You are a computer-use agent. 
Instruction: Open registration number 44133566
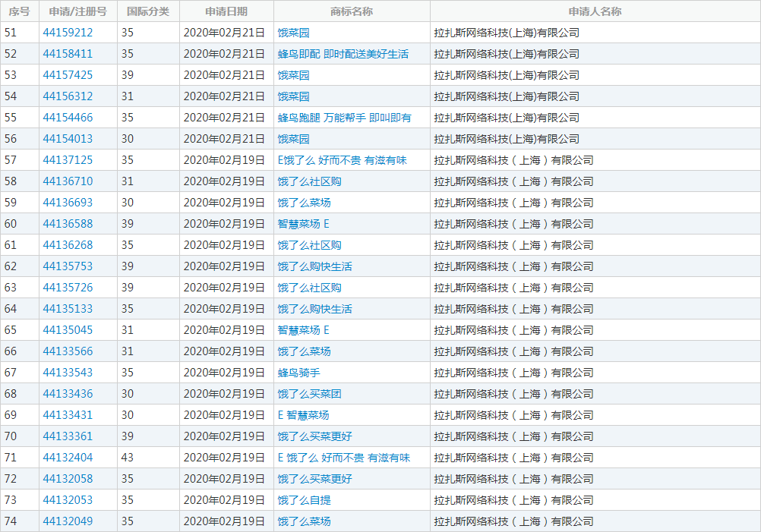coord(68,351)
